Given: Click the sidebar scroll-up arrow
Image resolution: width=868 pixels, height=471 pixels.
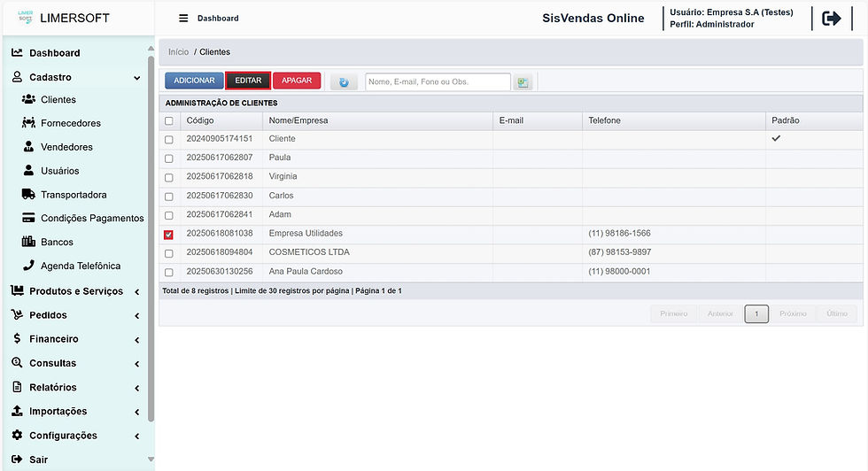Looking at the screenshot, I should pos(151,50).
